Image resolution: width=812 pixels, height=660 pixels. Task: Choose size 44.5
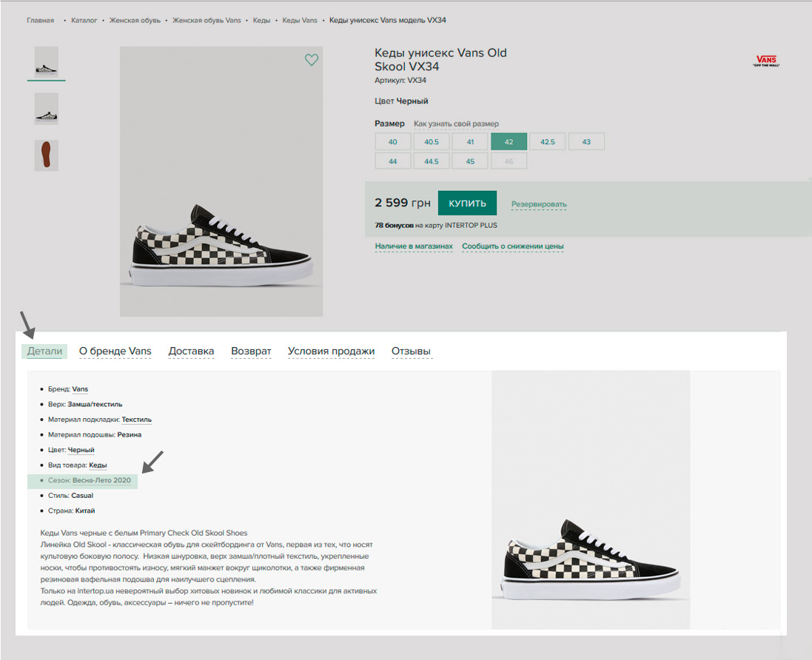tap(432, 161)
